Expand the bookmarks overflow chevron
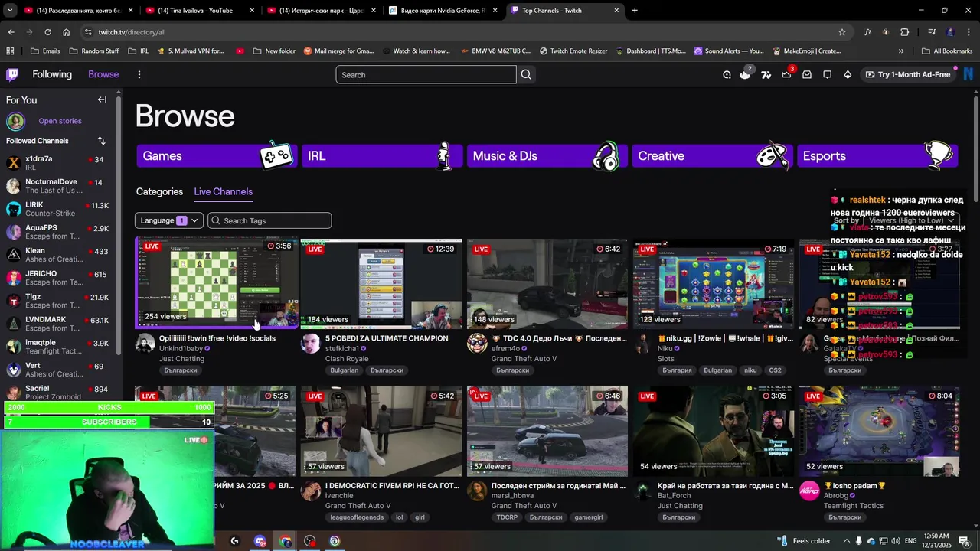Screen dimensions: 980x551 coord(900,51)
